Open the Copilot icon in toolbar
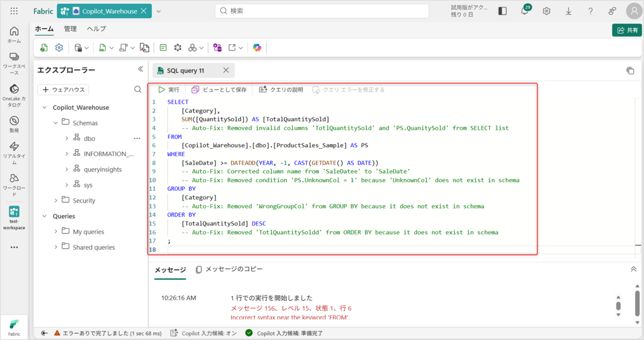644x340 pixels. 257,48
